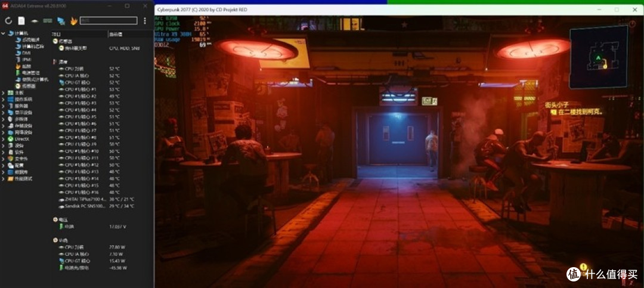Click the AIDA64 app icon in title bar
644x288 pixels.
click(5, 6)
